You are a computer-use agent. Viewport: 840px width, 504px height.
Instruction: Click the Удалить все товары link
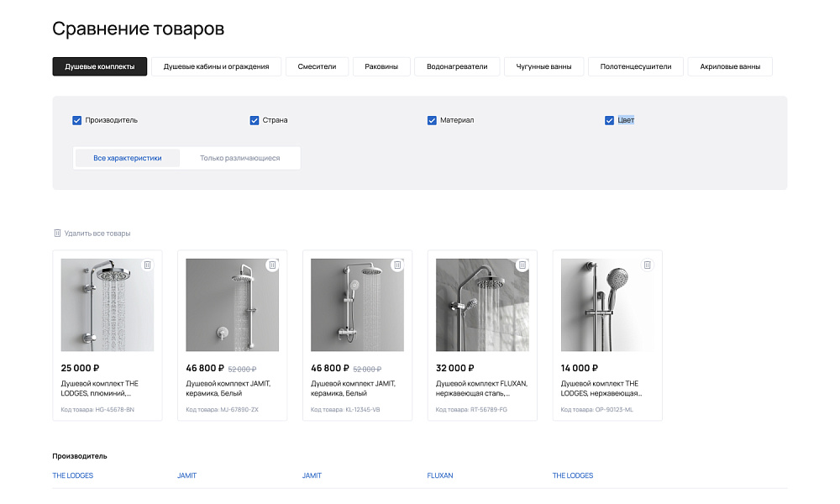97,233
